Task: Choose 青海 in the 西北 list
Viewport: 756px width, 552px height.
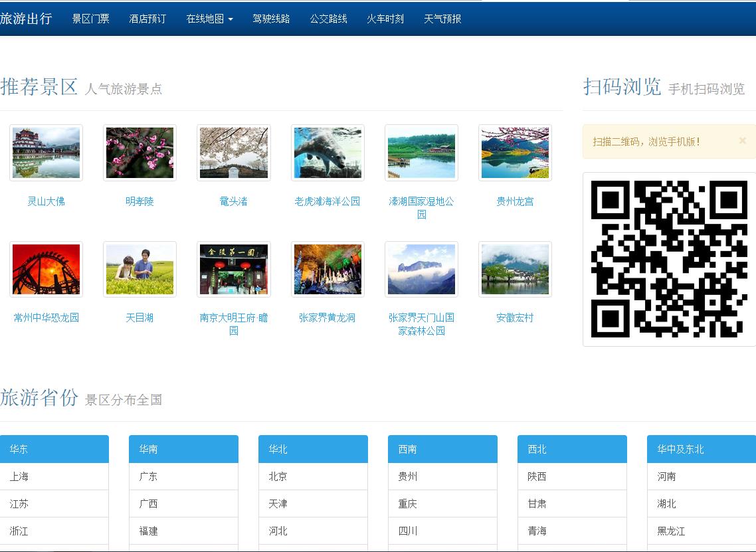Action: (x=572, y=531)
